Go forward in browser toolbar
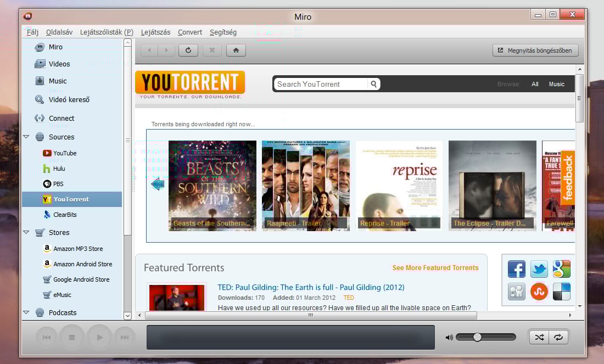 click(x=166, y=50)
